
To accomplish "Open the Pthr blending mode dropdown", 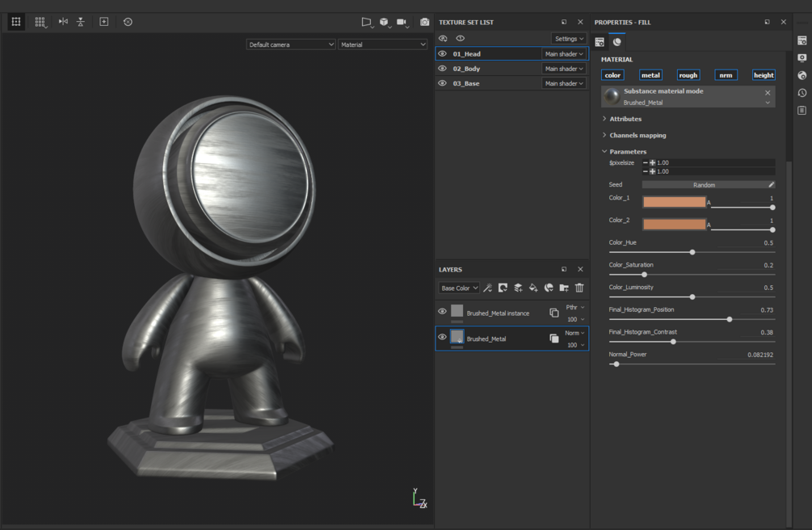I will [574, 307].
